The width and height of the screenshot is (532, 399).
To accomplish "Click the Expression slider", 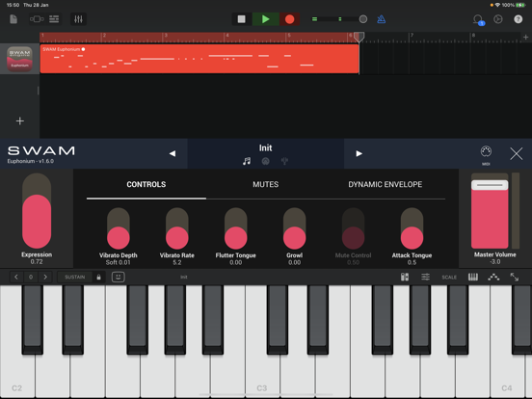I will (x=37, y=211).
